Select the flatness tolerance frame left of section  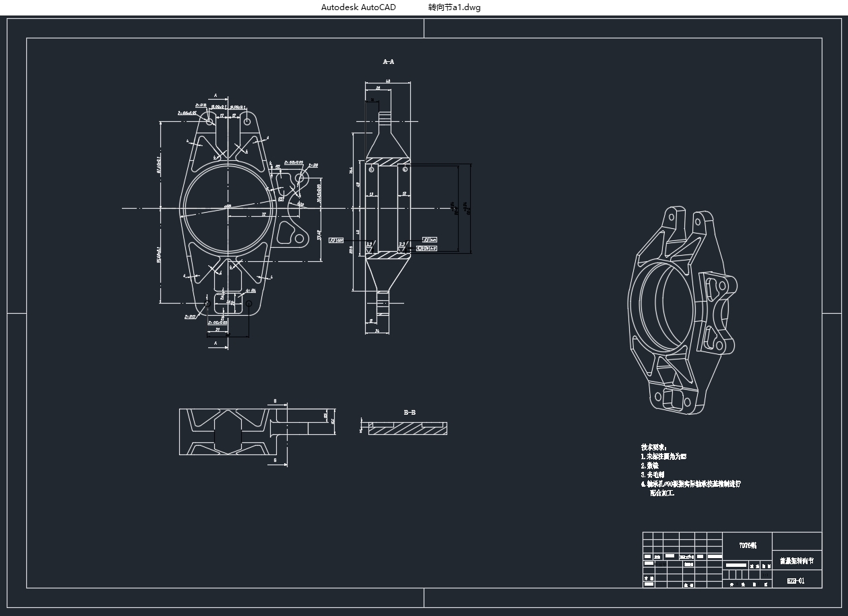tap(336, 240)
